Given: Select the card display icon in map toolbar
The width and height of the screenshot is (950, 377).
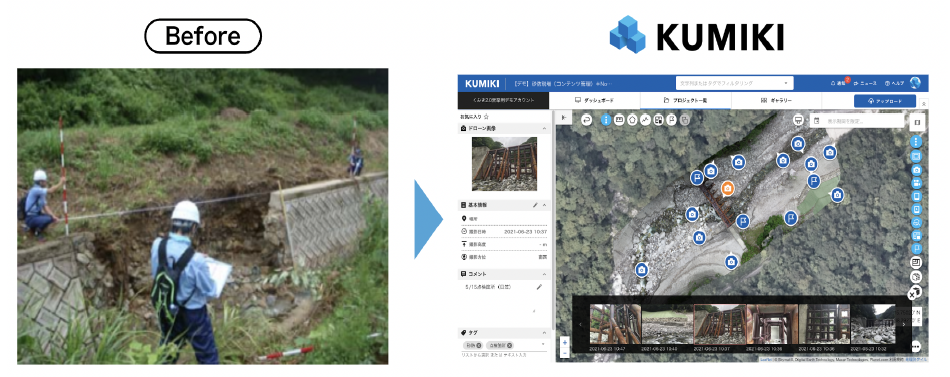Looking at the screenshot, I should pyautogui.click(x=620, y=120).
